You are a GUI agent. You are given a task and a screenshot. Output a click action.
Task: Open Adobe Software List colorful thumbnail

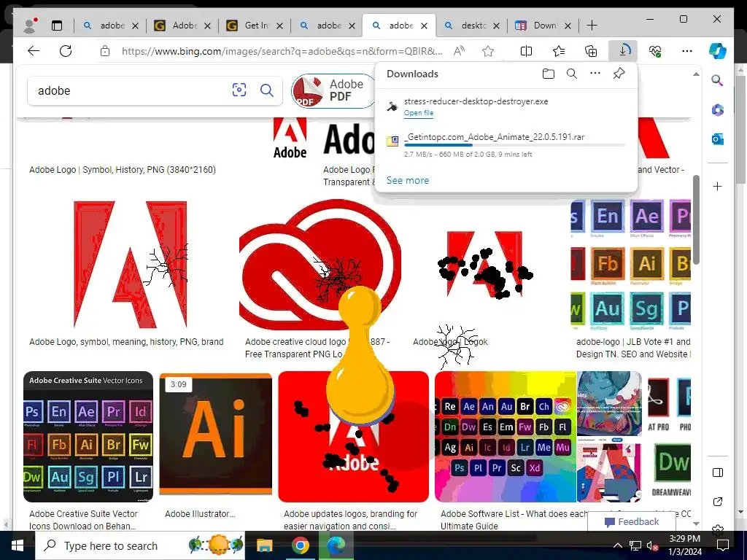pyautogui.click(x=506, y=437)
